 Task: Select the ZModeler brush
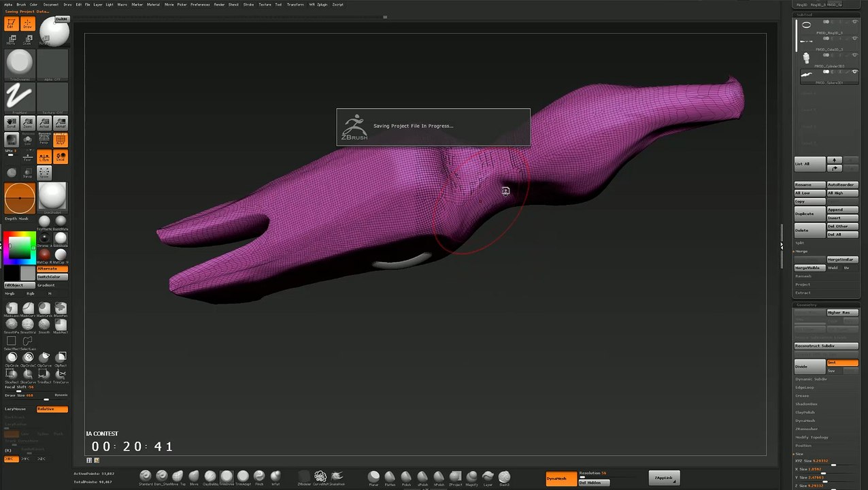(304, 476)
